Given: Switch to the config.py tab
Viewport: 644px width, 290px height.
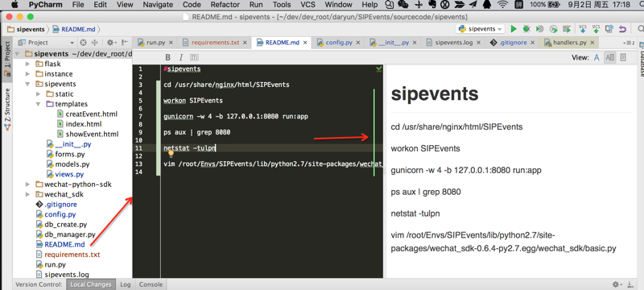Looking at the screenshot, I should click(x=339, y=43).
